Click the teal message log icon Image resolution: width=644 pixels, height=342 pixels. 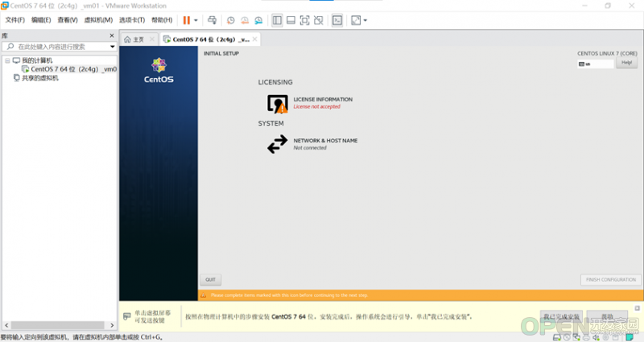pyautogui.click(x=630, y=337)
